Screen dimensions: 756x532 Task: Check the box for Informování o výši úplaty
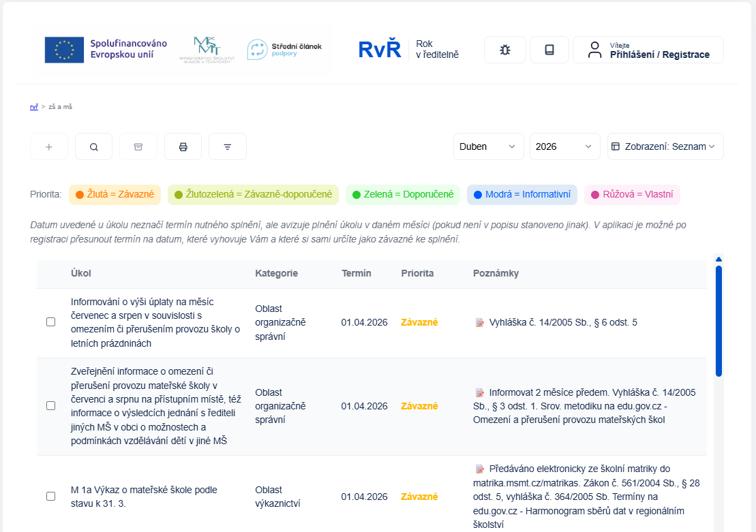pyautogui.click(x=51, y=322)
